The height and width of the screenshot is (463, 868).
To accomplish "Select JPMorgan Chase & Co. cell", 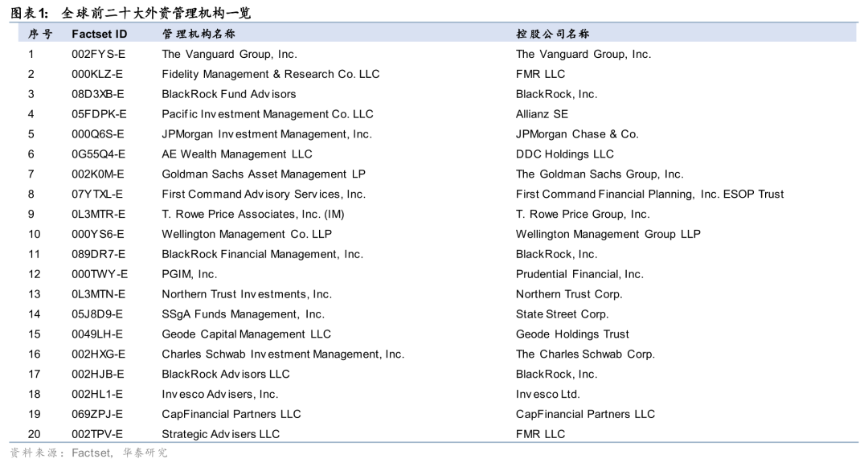I will (577, 134).
